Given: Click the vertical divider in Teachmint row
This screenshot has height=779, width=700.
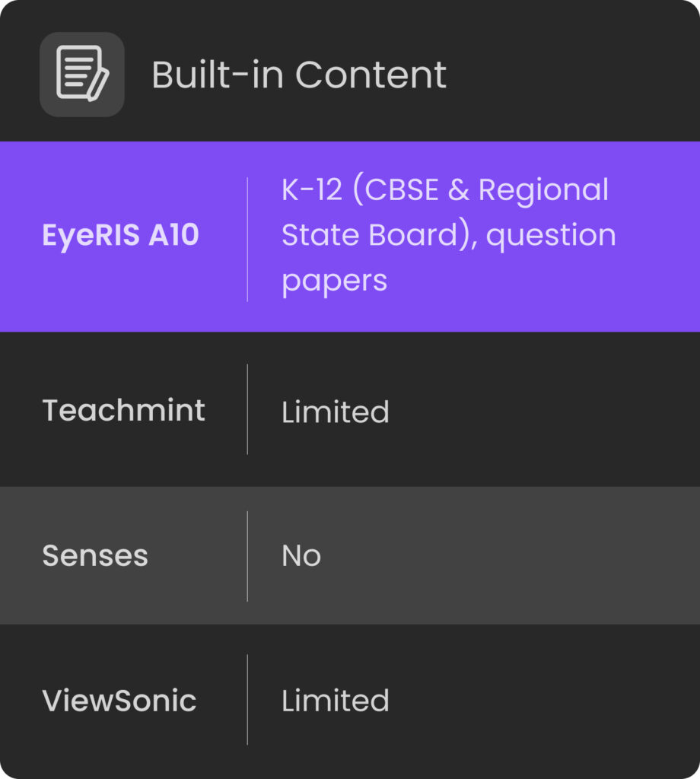Looking at the screenshot, I should tap(247, 409).
